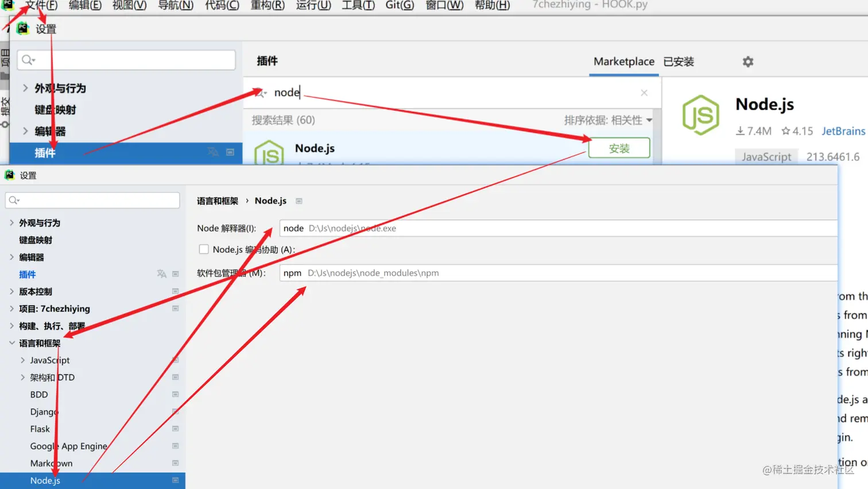868x489 pixels.
Task: Open the 运行(U) menu
Action: point(313,5)
